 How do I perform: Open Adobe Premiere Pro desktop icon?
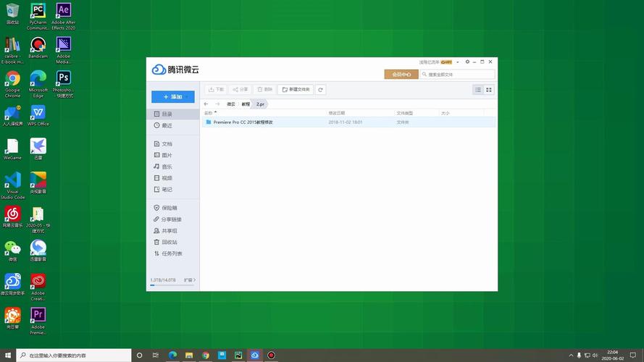click(x=38, y=321)
